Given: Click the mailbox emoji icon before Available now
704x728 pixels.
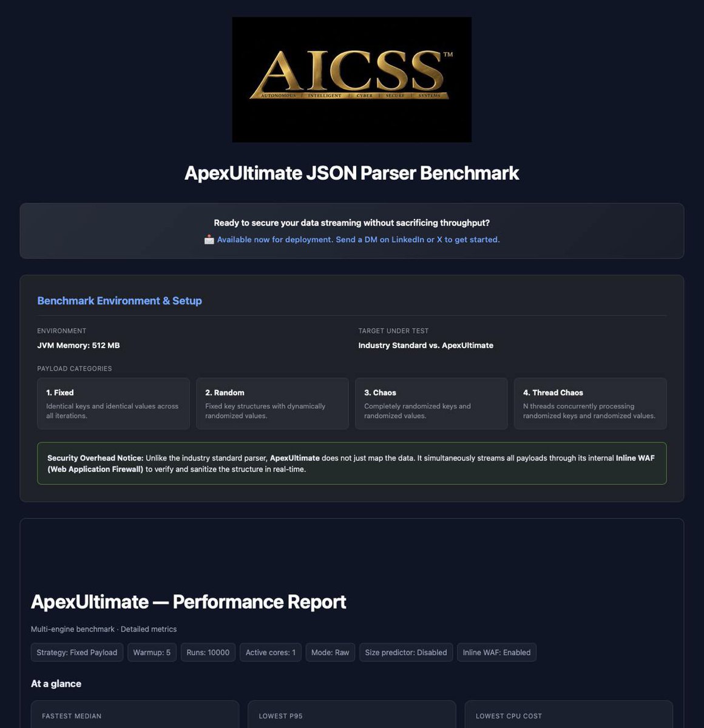Looking at the screenshot, I should 209,240.
